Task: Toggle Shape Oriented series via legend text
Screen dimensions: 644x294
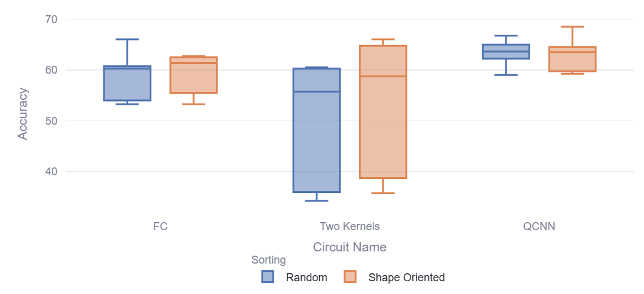Action: pyautogui.click(x=406, y=278)
